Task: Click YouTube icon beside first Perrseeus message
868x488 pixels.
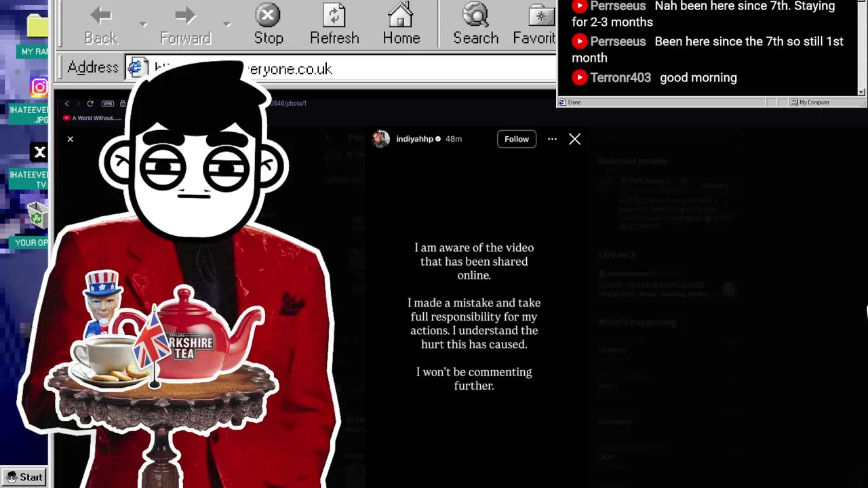Action: (x=579, y=6)
